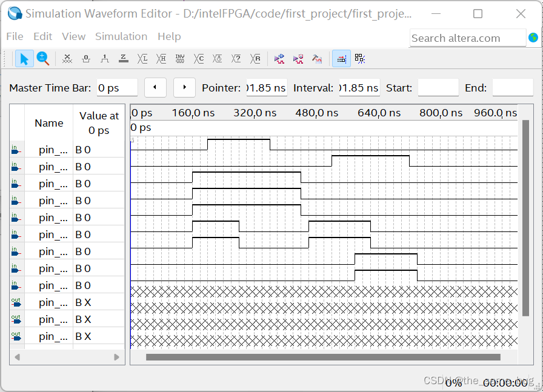Screen dimensions: 543x392
Task: Click the waveform horizontal scrollbar thumb
Action: (x=323, y=357)
